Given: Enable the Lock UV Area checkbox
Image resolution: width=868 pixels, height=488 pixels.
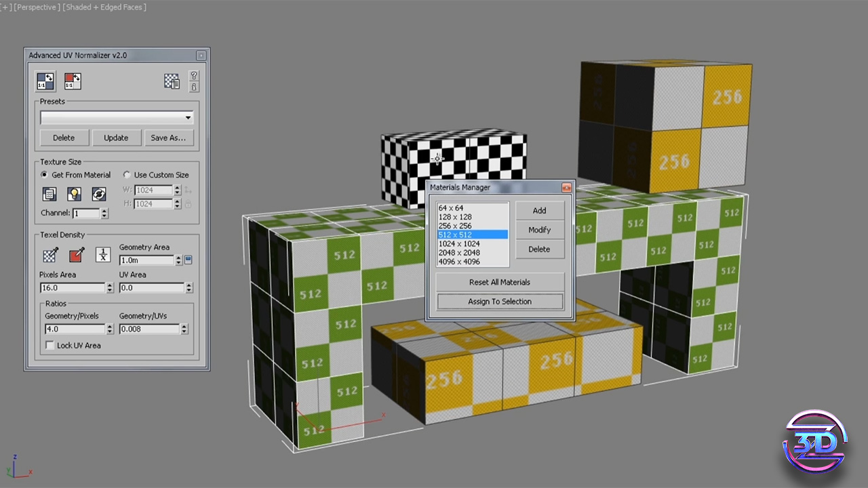Looking at the screenshot, I should coord(50,346).
